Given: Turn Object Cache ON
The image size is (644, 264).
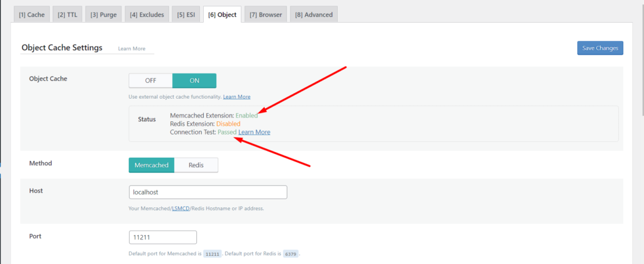Looking at the screenshot, I should (x=194, y=80).
